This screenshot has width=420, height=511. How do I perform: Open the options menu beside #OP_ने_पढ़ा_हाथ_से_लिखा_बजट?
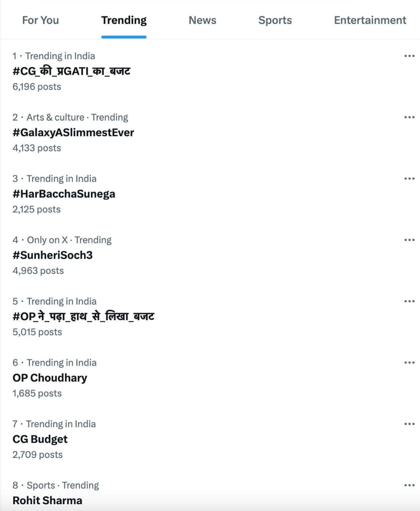[x=410, y=301]
